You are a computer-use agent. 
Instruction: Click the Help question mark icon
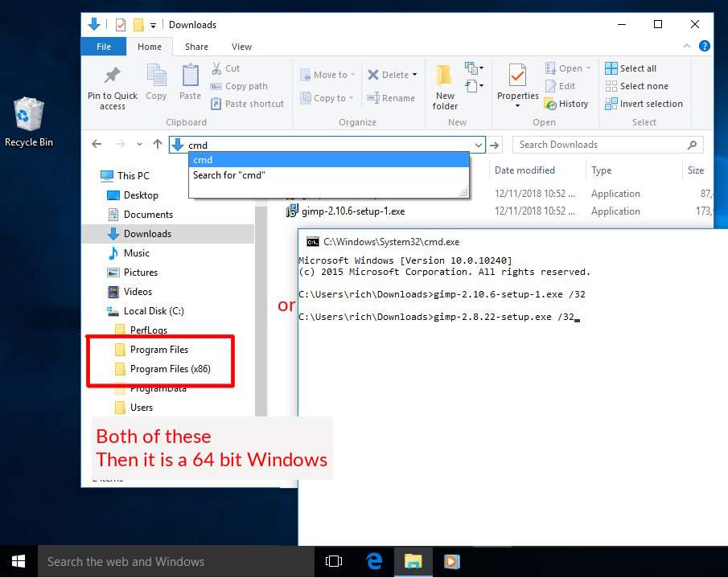[704, 46]
